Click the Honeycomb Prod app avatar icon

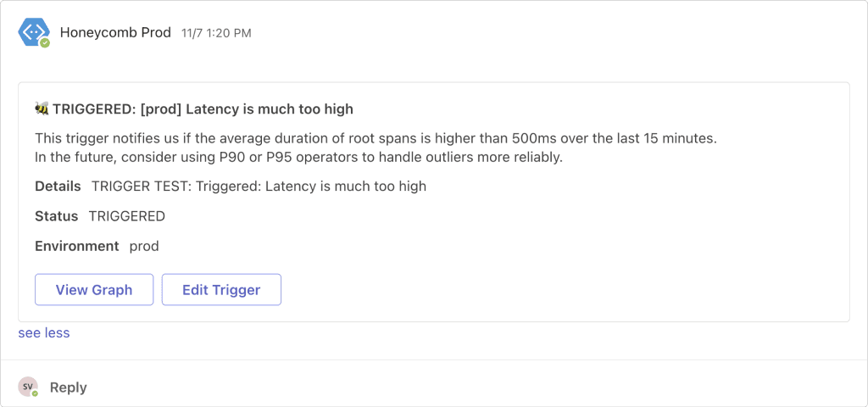point(33,31)
